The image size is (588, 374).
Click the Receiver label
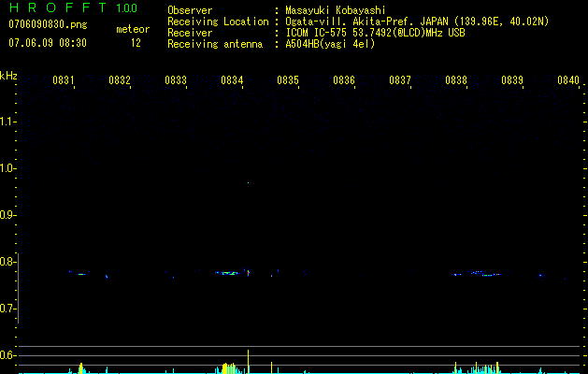(190, 33)
